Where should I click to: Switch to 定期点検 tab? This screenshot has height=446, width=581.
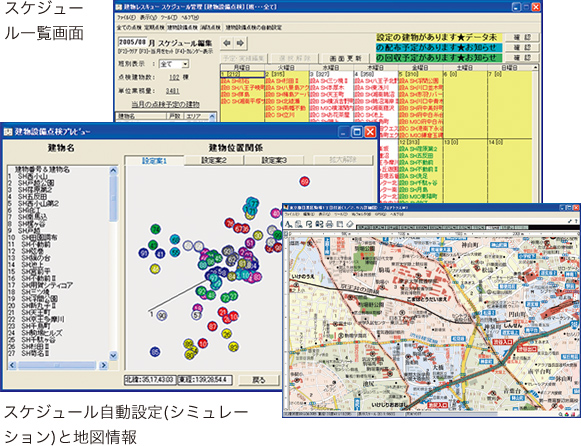(154, 27)
